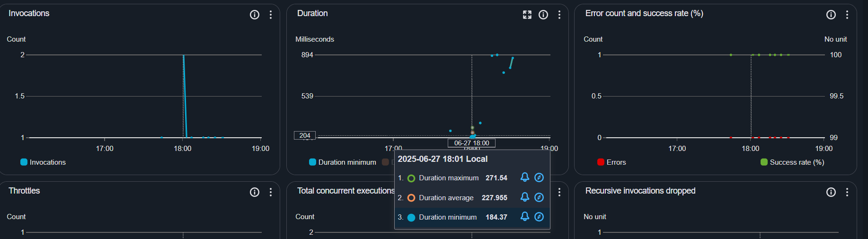
Task: Click Milliseconds axis label in Duration chart
Action: [x=315, y=39]
